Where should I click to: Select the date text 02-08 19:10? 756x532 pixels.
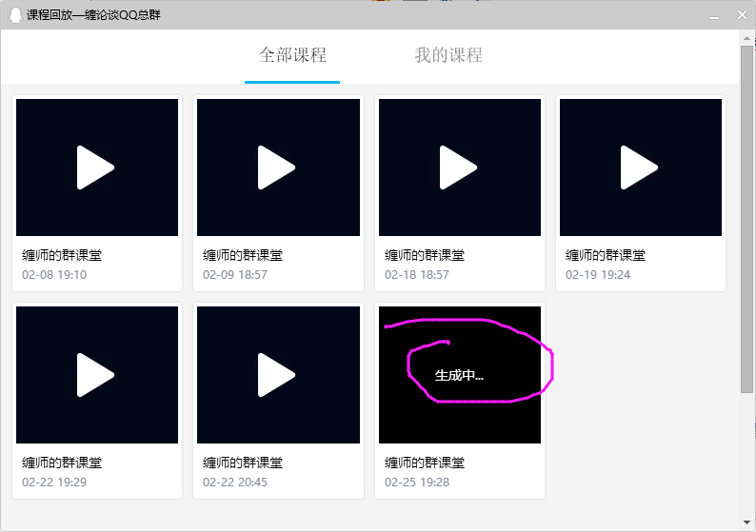[54, 275]
